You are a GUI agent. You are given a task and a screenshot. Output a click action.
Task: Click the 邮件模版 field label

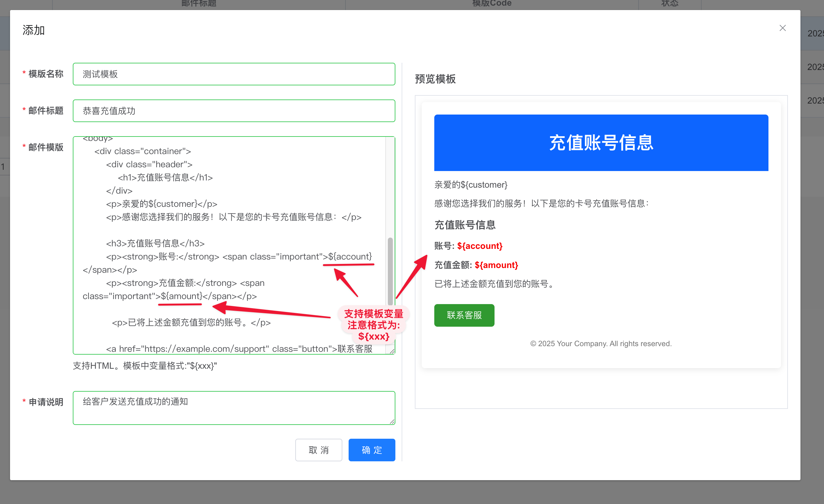pyautogui.click(x=46, y=147)
